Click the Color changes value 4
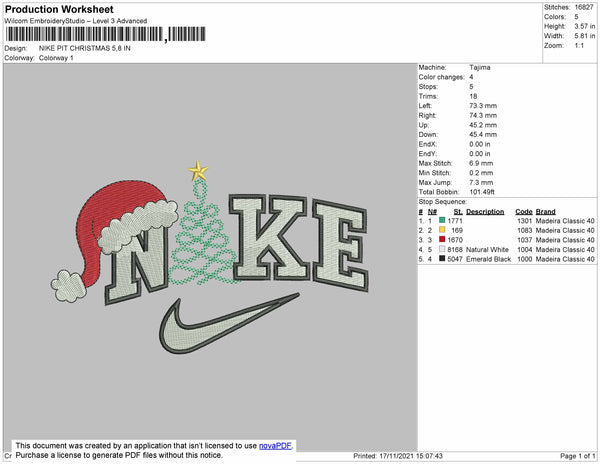600x464 pixels. (471, 77)
